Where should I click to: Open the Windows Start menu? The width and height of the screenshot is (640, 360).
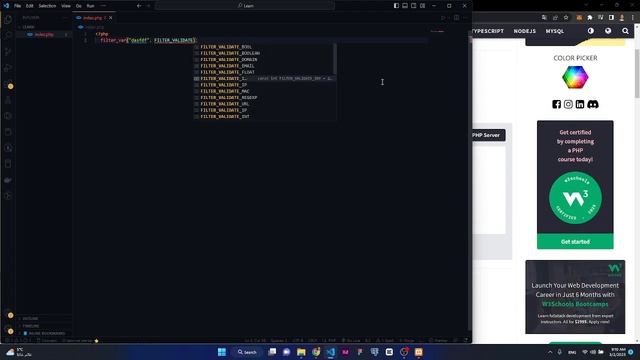(222, 352)
